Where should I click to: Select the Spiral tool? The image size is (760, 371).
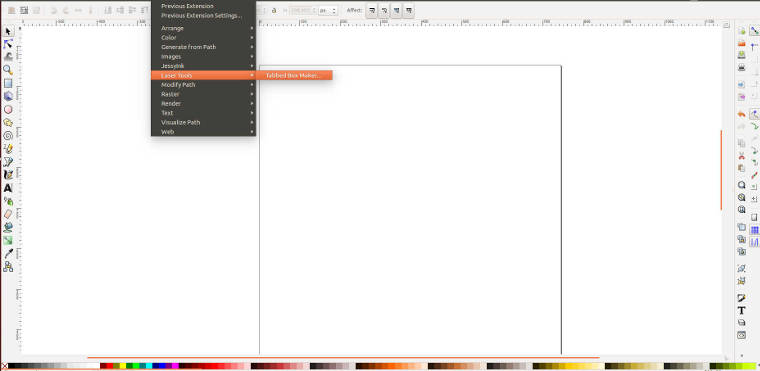click(x=8, y=136)
